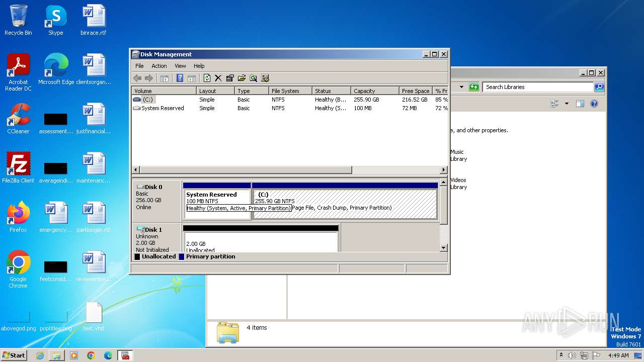Viewport: 644px width, 362px height.
Task: Select the System Reserved volume row
Action: pyautogui.click(x=290, y=108)
